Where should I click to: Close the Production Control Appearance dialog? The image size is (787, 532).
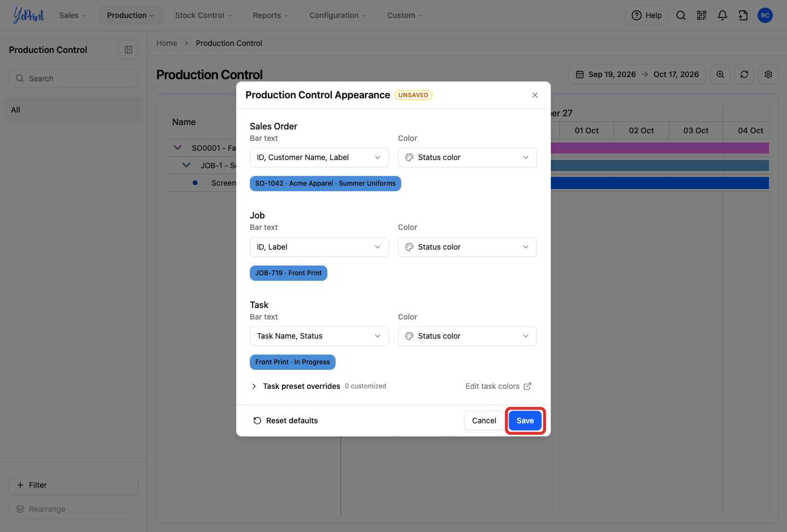535,95
